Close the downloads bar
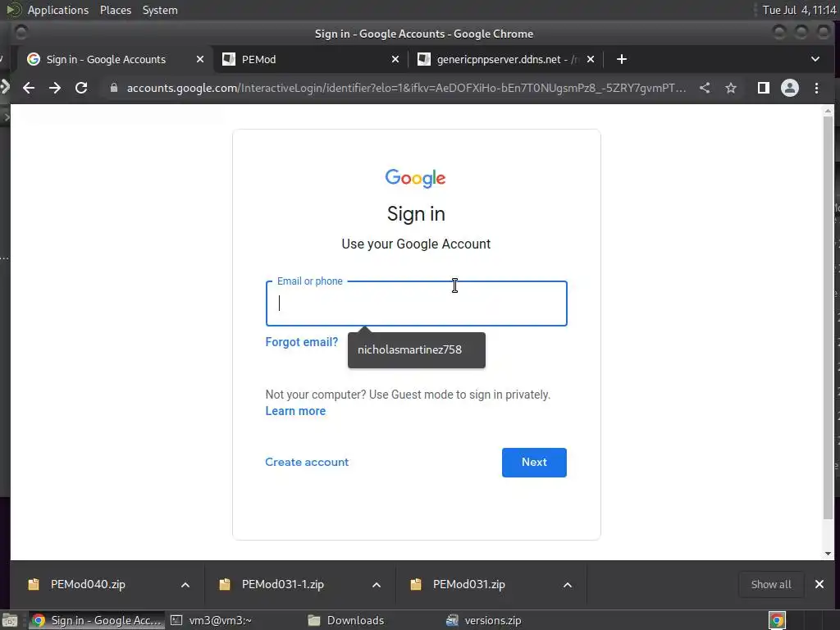The width and height of the screenshot is (840, 630). click(x=819, y=584)
